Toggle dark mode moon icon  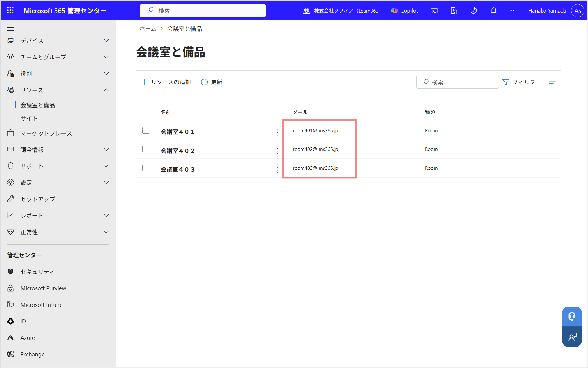(x=474, y=10)
